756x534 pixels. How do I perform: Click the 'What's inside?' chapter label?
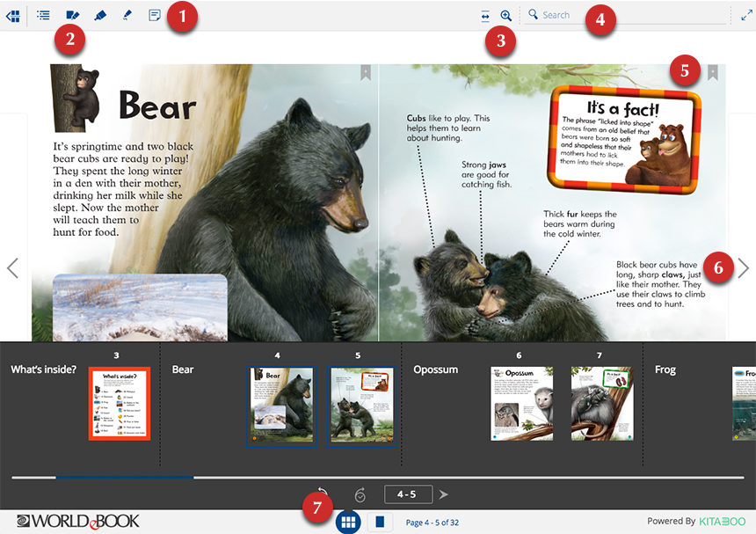click(43, 369)
